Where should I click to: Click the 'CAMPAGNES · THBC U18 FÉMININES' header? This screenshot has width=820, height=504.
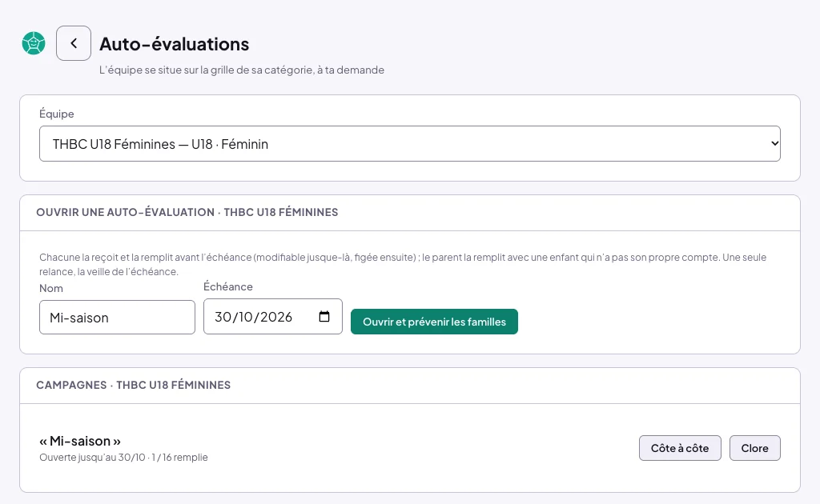[x=134, y=385]
